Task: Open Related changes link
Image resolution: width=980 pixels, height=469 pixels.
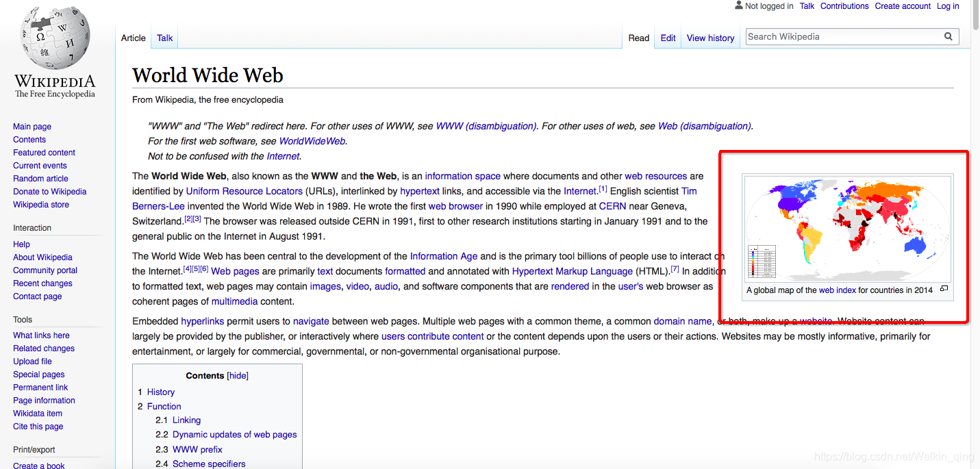Action: click(44, 348)
